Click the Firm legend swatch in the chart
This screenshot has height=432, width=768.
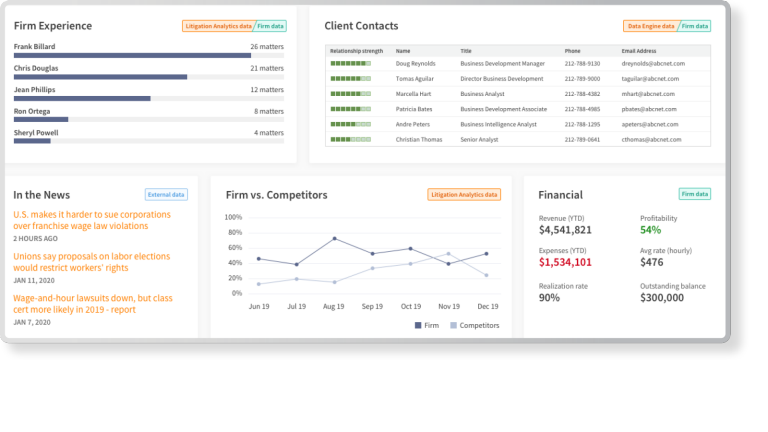[418, 325]
